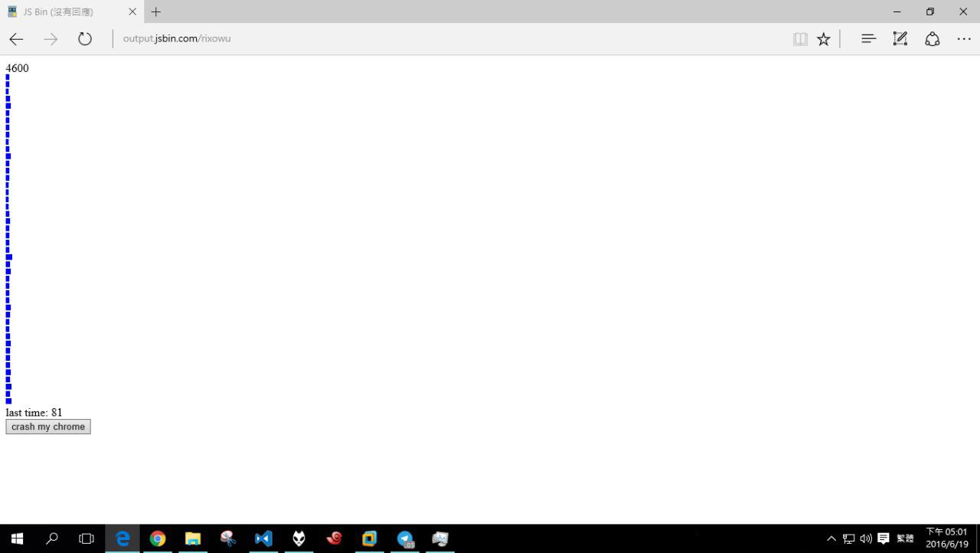
Task: Click the "last time: 81" text
Action: (34, 413)
